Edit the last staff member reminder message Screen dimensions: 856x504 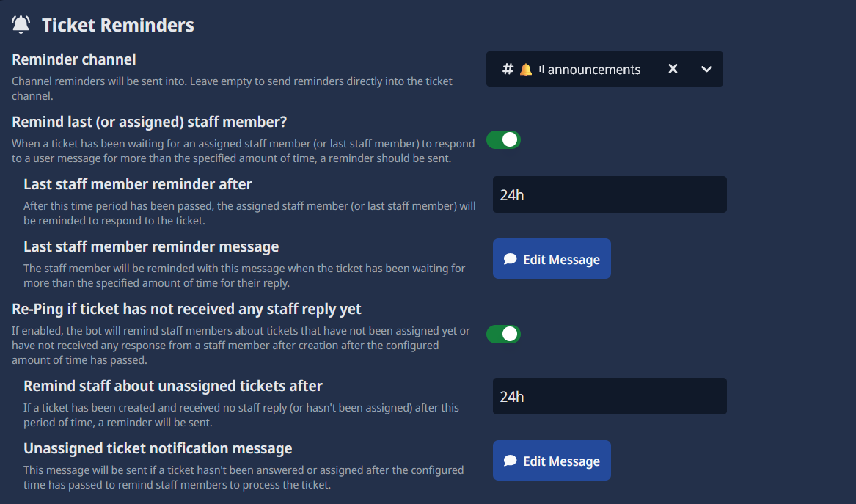coord(552,258)
